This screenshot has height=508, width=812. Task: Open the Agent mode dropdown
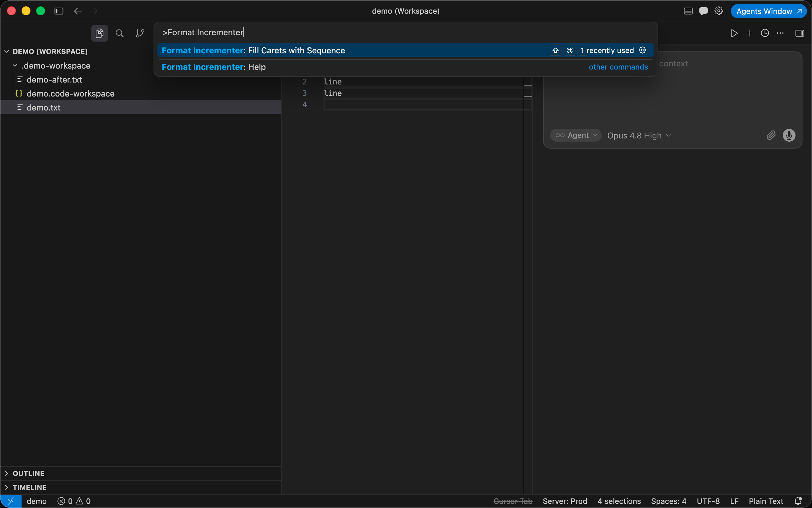pyautogui.click(x=576, y=135)
